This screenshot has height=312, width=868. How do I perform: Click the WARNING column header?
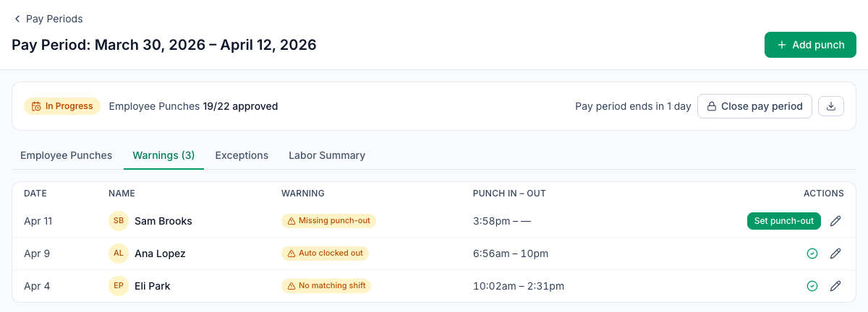click(303, 194)
